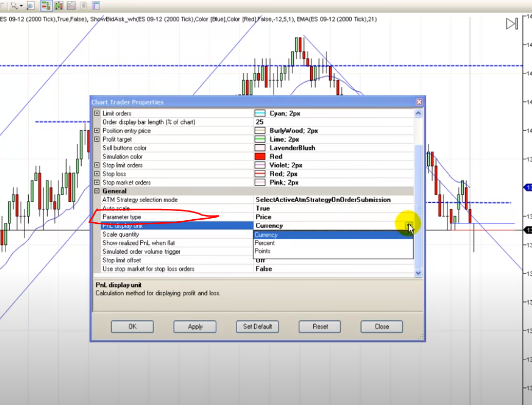The height and width of the screenshot is (405, 532).
Task: Select the Lime profit target color swatch
Action: [259, 139]
